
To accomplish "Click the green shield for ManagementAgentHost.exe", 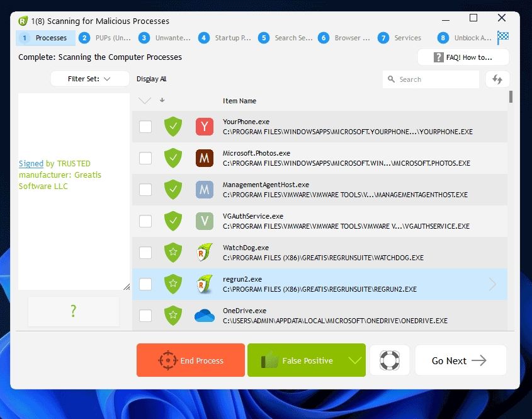I will coord(173,190).
